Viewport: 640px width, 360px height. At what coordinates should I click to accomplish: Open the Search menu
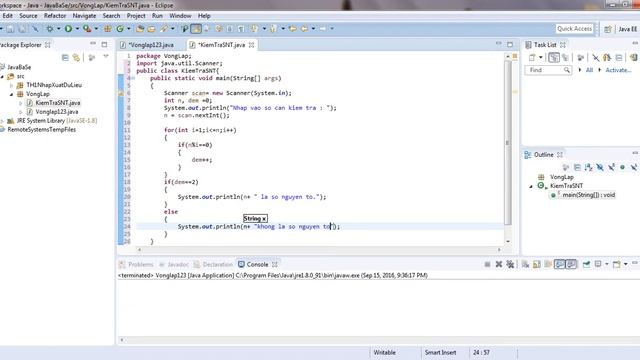(x=111, y=16)
